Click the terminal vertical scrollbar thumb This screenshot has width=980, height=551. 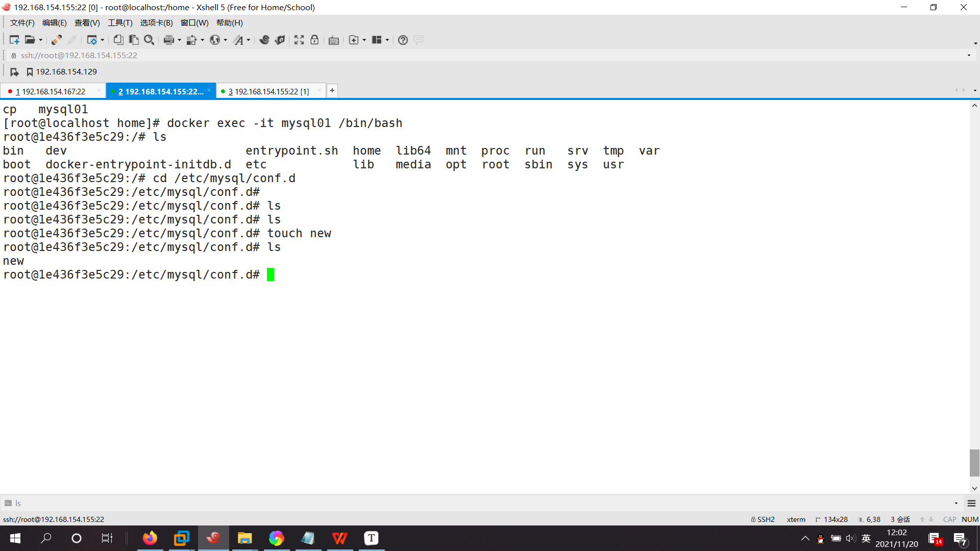(x=974, y=462)
